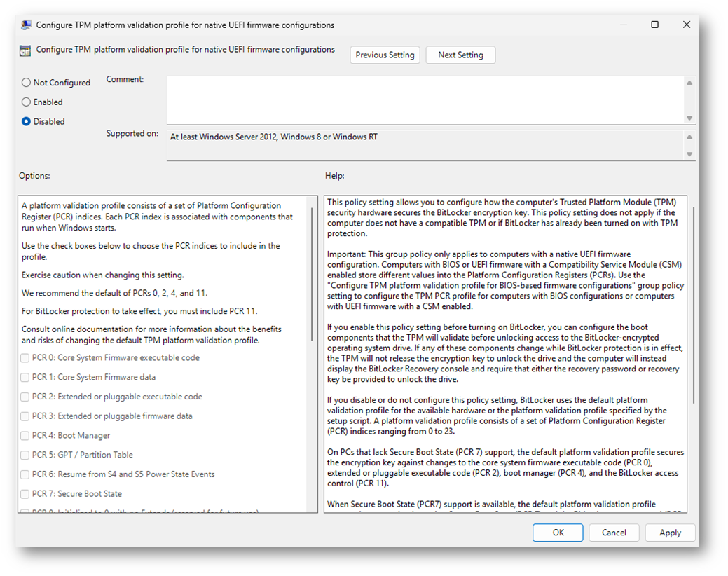This screenshot has height=576, width=728.
Task: Go to the Previous Setting
Action: click(385, 55)
